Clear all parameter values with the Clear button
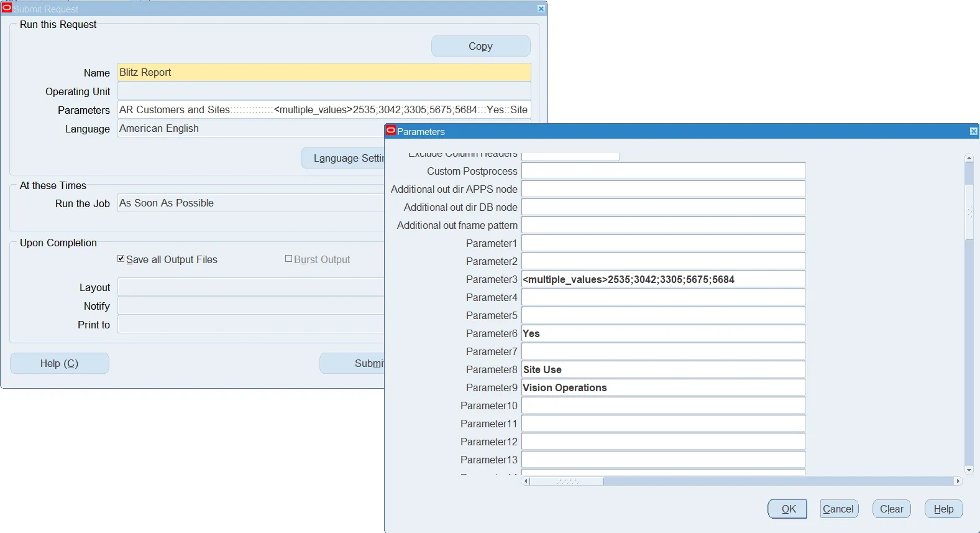The width and height of the screenshot is (980, 533). pos(892,509)
